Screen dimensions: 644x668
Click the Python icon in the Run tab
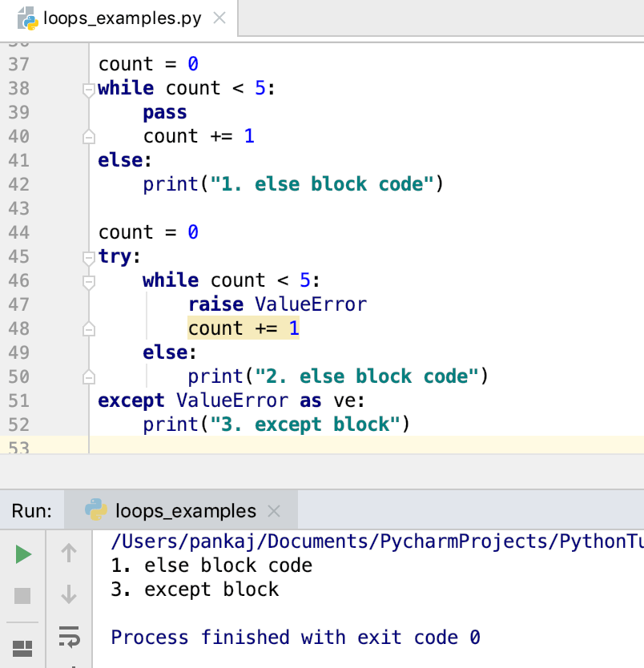[x=98, y=509]
